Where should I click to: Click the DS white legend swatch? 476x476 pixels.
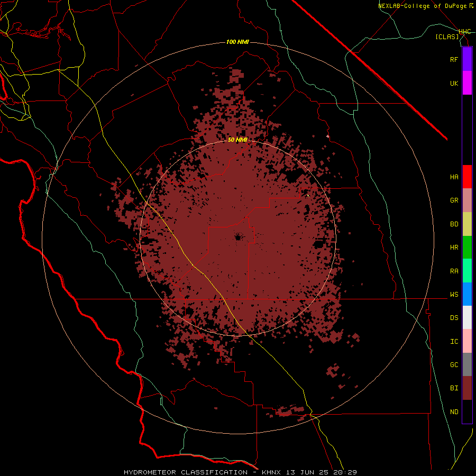pos(467,317)
